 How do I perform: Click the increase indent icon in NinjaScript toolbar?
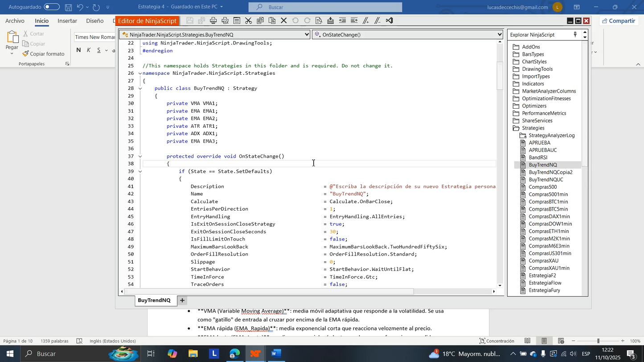point(354,20)
